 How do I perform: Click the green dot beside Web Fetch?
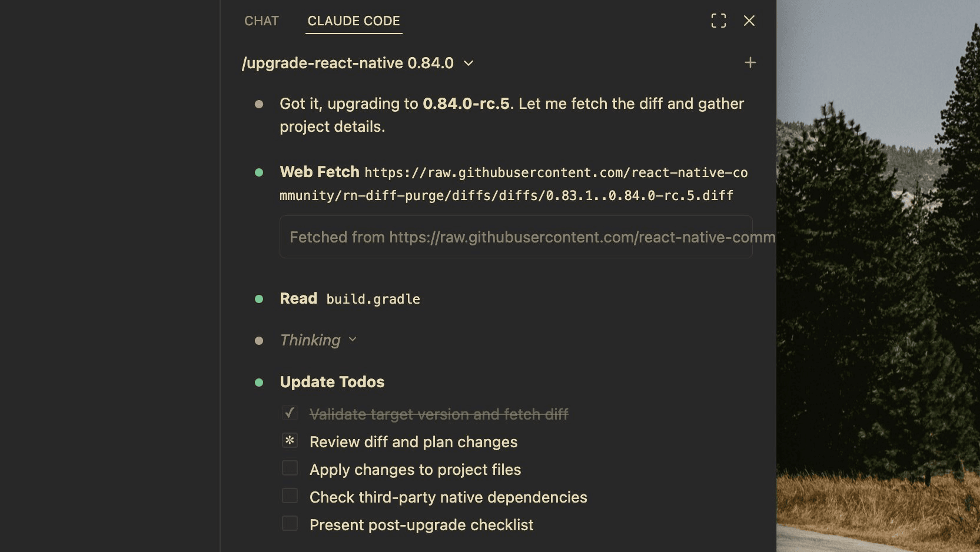click(x=259, y=172)
